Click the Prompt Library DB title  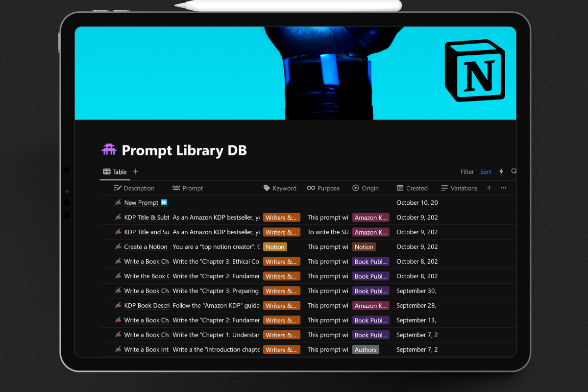pos(184,150)
